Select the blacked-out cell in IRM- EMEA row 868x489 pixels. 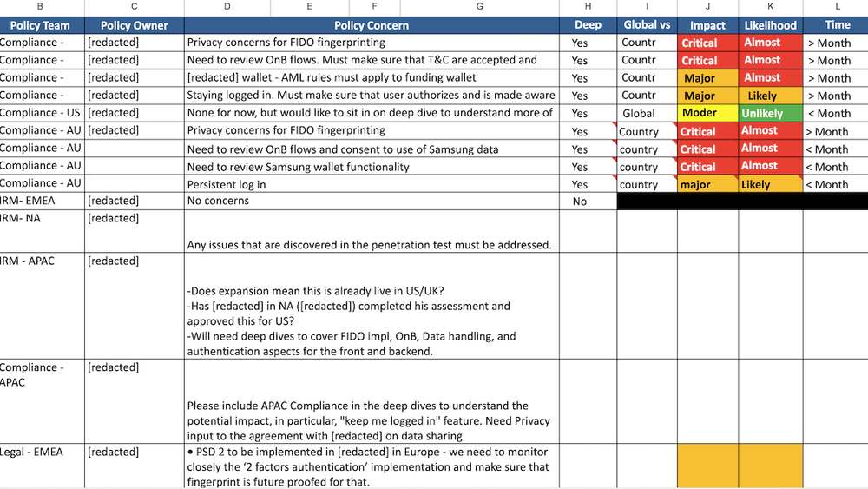click(742, 201)
